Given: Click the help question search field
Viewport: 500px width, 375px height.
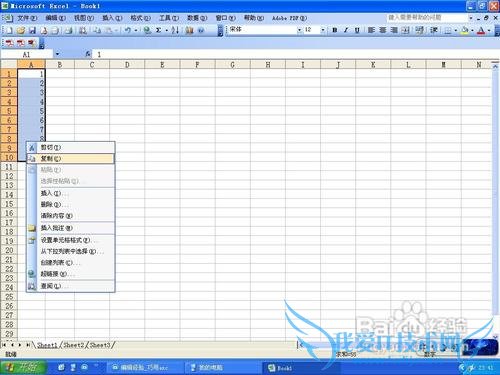Looking at the screenshot, I should coord(427,17).
